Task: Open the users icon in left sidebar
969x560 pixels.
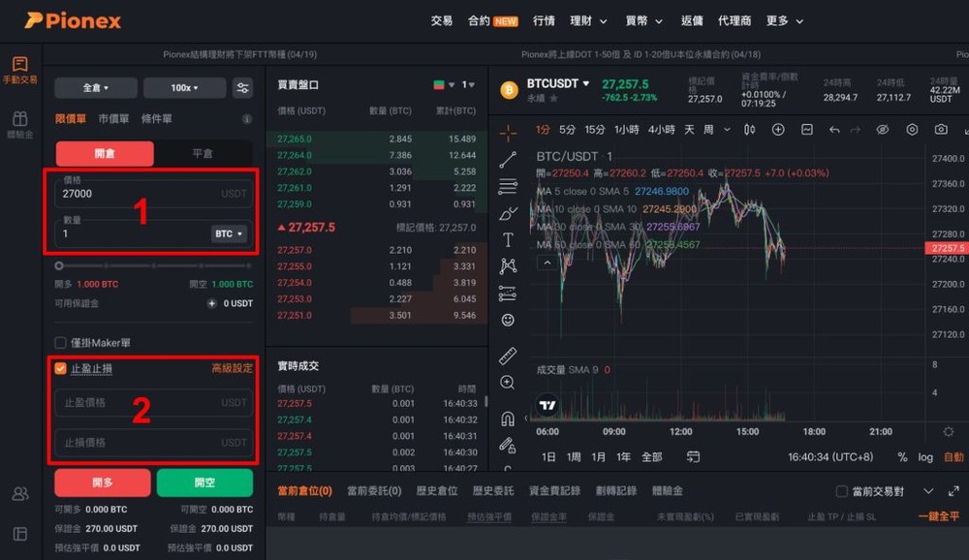Action: coord(19,494)
